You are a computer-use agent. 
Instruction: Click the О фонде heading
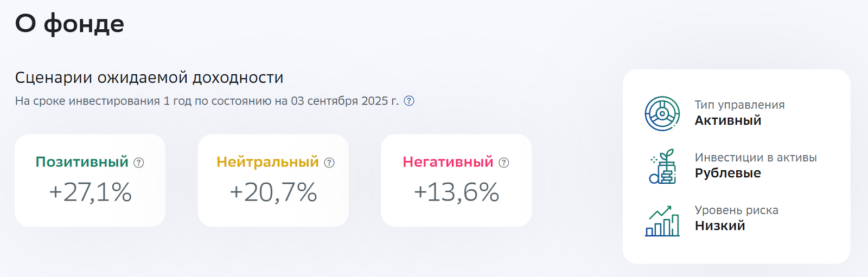click(69, 24)
